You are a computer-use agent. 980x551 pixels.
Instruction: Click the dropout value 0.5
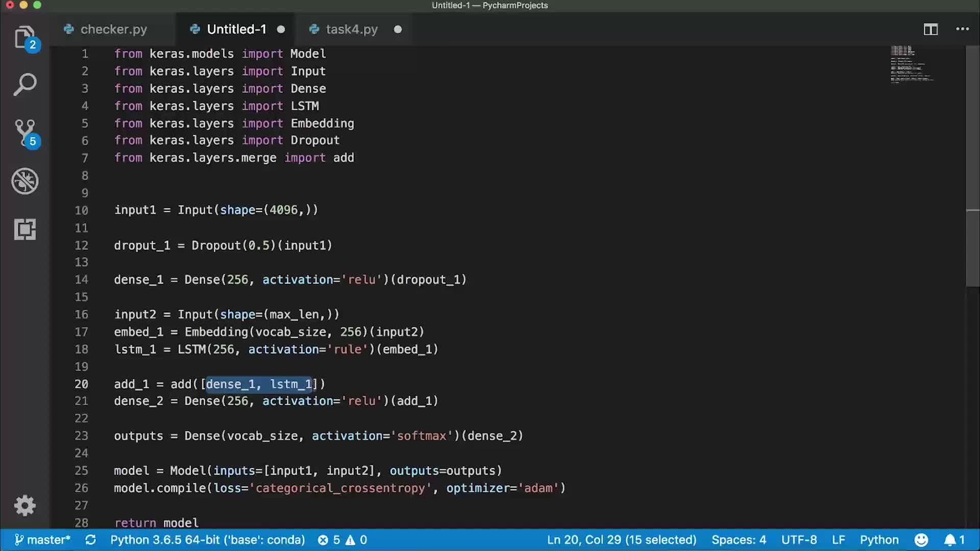click(259, 245)
